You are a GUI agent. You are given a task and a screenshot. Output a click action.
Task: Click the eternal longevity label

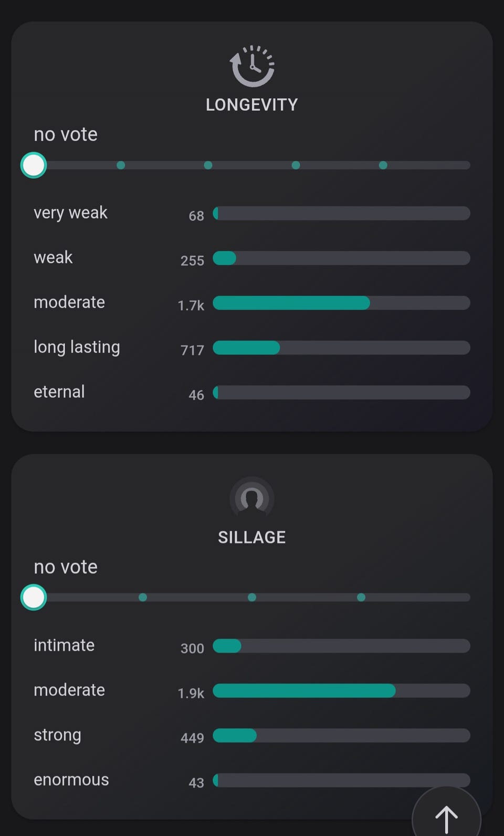click(x=59, y=392)
